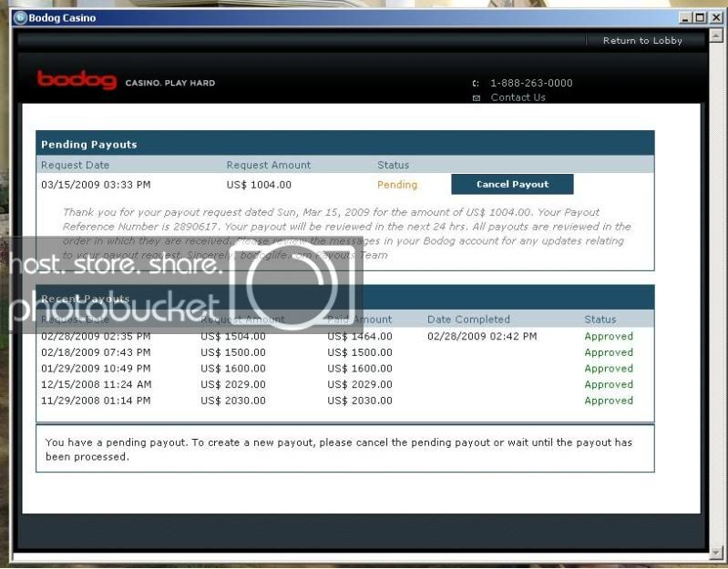728x569 pixels.
Task: Click the CASINO. PLAY HARD tagline
Action: click(170, 83)
